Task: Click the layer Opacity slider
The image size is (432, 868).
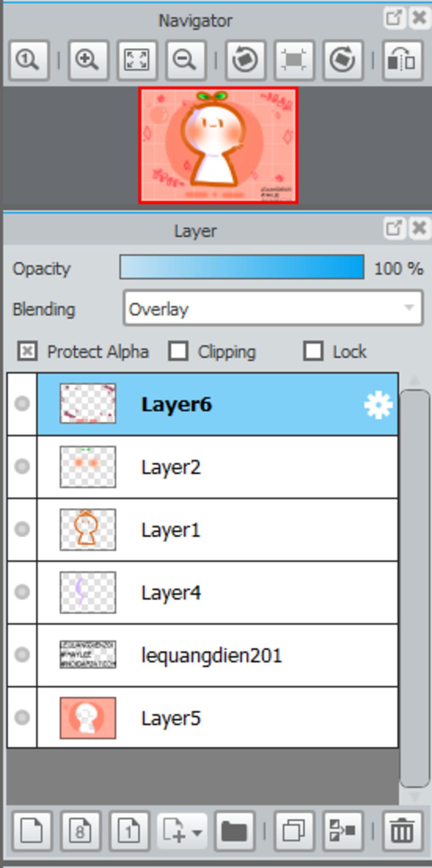Action: (x=242, y=267)
